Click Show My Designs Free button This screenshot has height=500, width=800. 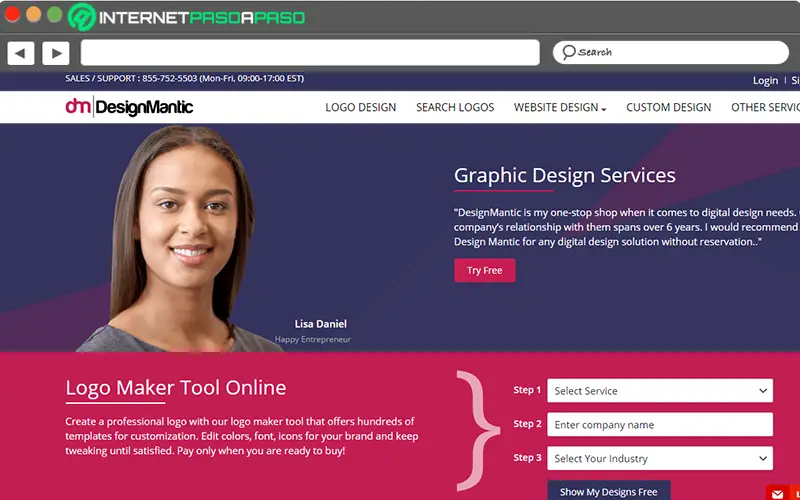[609, 491]
